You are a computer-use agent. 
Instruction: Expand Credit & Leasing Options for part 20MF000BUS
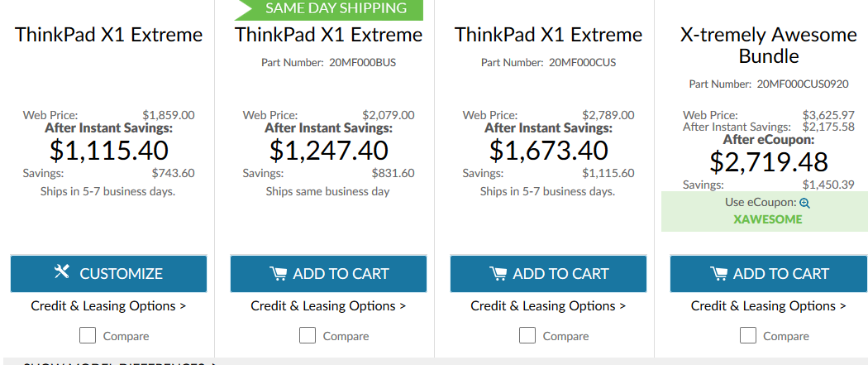(328, 305)
